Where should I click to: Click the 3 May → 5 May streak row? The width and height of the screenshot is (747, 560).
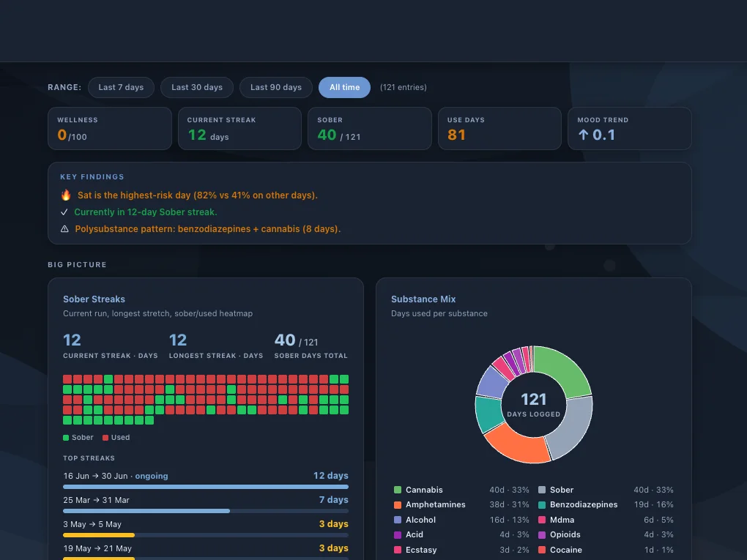click(x=206, y=529)
